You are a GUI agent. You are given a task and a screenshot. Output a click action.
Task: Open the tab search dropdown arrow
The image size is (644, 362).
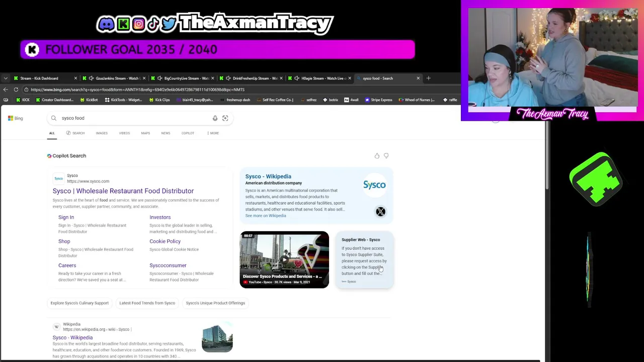pos(6,78)
